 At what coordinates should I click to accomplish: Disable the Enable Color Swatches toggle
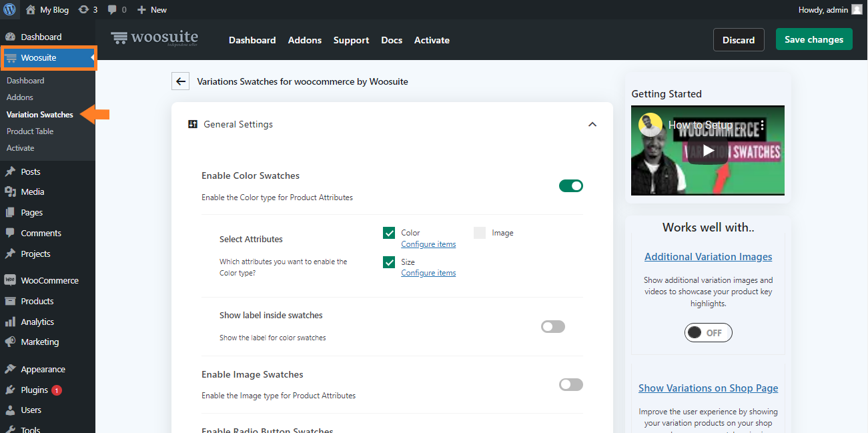pos(571,185)
